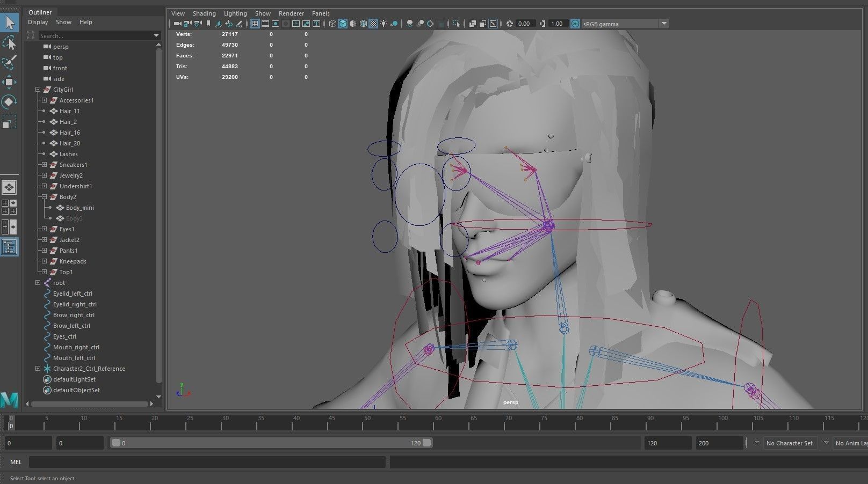Click the exposure aperture icon
The width and height of the screenshot is (868, 484).
pos(510,24)
